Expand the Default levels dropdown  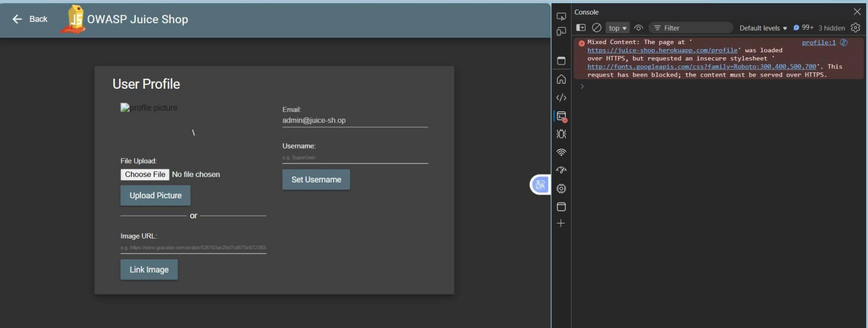(x=763, y=28)
